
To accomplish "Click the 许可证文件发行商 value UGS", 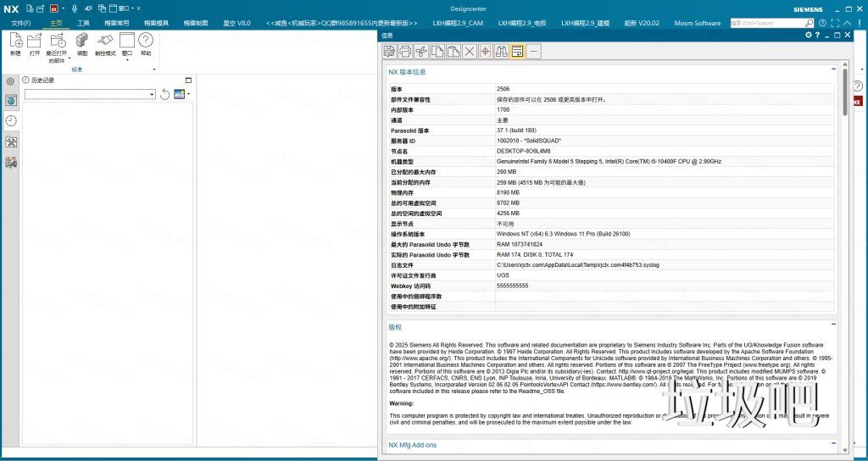I will [x=503, y=275].
